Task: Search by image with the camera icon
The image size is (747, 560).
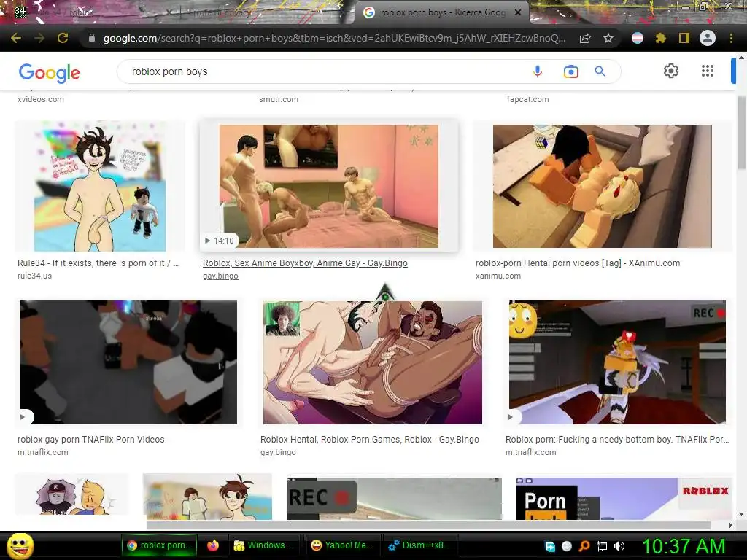Action: coord(570,71)
